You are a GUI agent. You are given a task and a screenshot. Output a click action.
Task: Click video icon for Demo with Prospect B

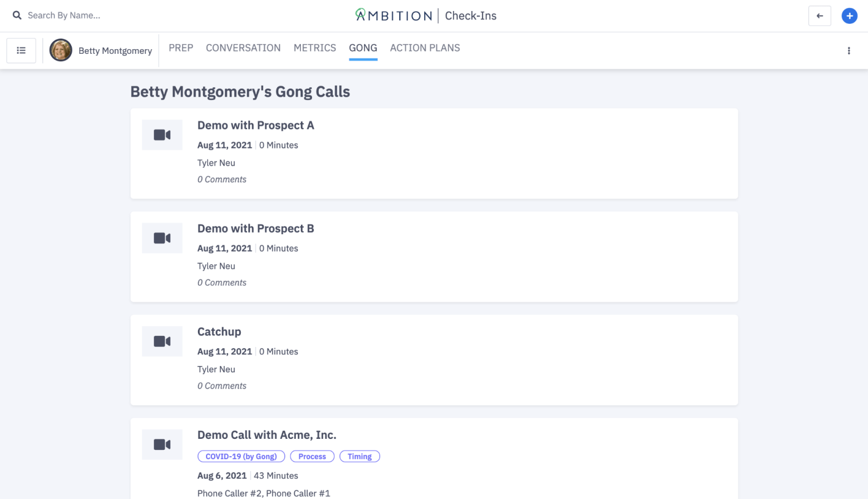click(162, 238)
